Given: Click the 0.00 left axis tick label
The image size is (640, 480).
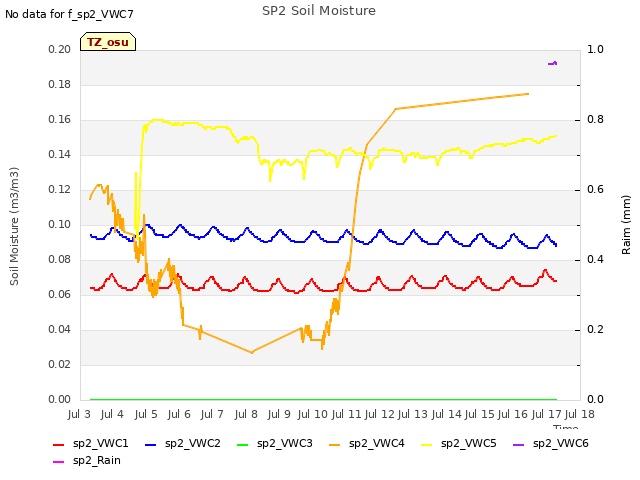Looking at the screenshot, I should (60, 400).
